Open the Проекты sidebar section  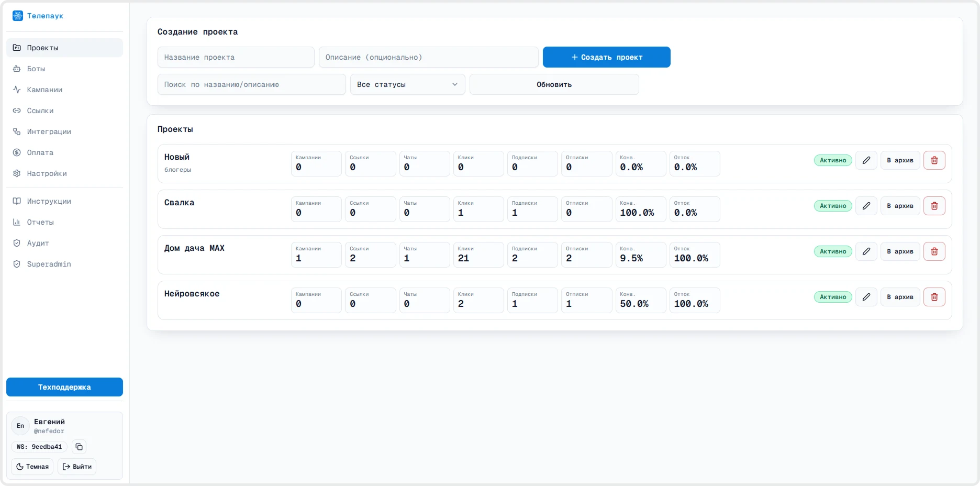point(64,48)
